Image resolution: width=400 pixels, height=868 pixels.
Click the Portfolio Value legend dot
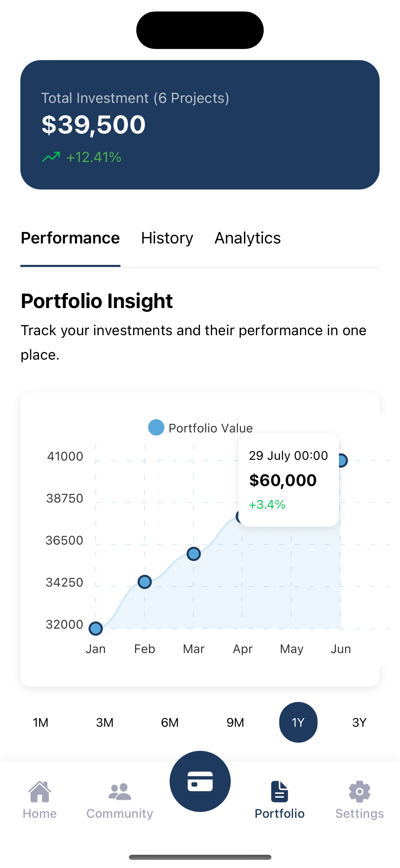156,428
